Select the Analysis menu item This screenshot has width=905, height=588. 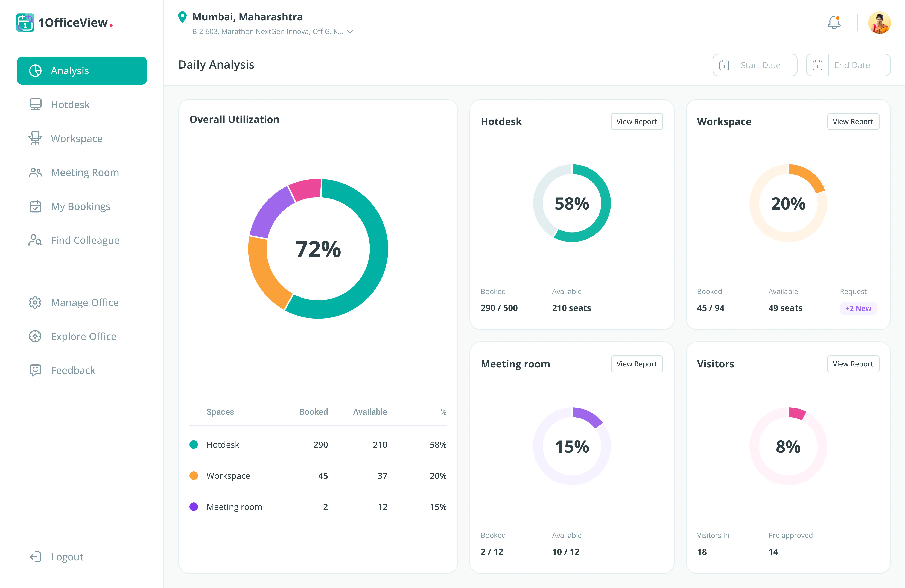(x=82, y=71)
